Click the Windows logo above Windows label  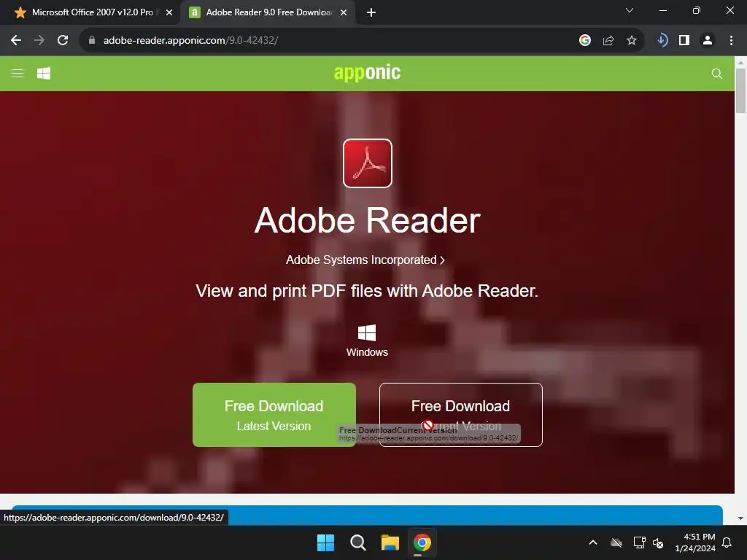click(x=367, y=332)
